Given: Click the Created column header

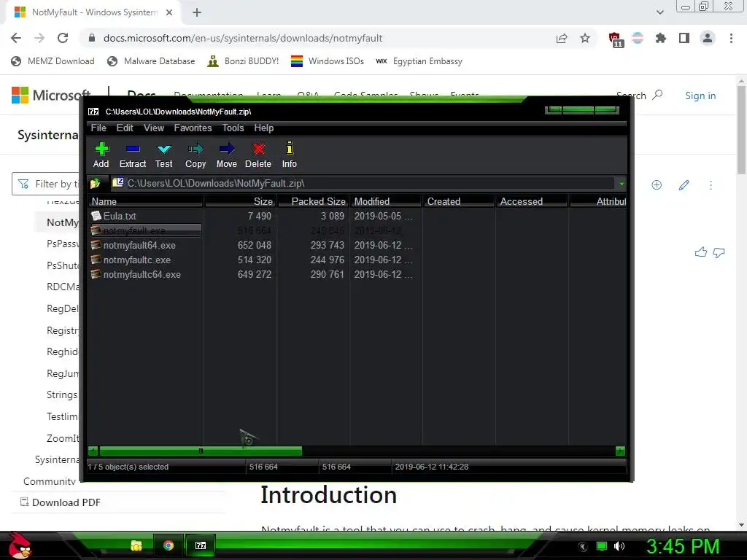Looking at the screenshot, I should 460,201.
